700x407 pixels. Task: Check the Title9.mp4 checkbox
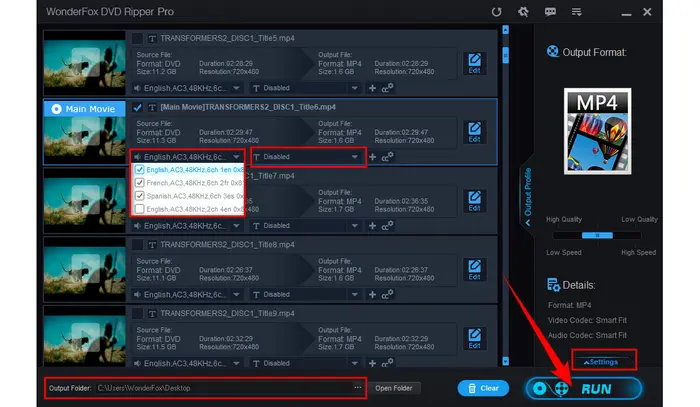[138, 314]
